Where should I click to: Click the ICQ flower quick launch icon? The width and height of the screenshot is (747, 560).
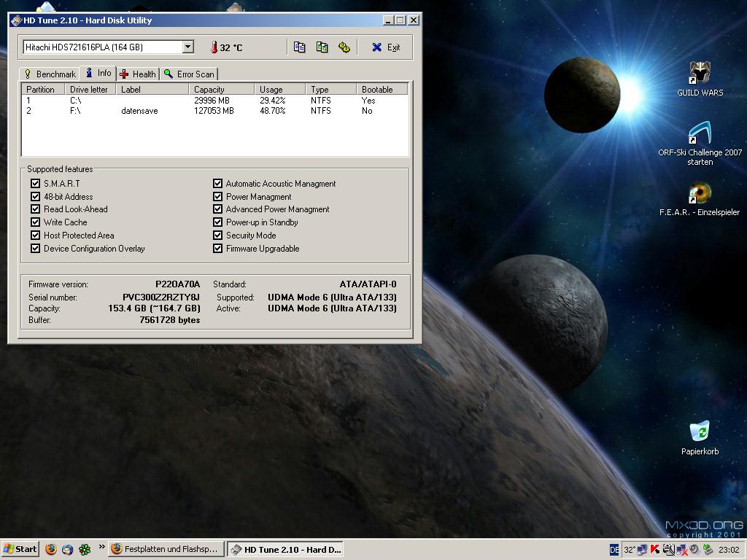pos(85,549)
